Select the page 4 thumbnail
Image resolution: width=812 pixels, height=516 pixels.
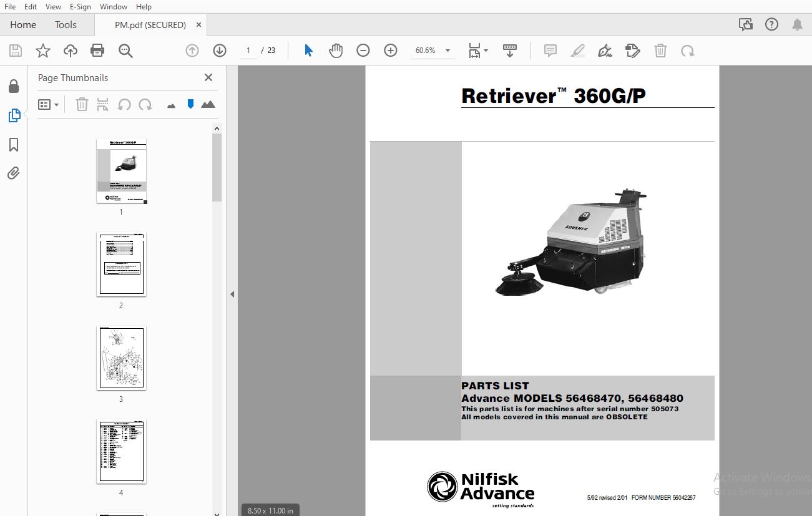pos(121,452)
